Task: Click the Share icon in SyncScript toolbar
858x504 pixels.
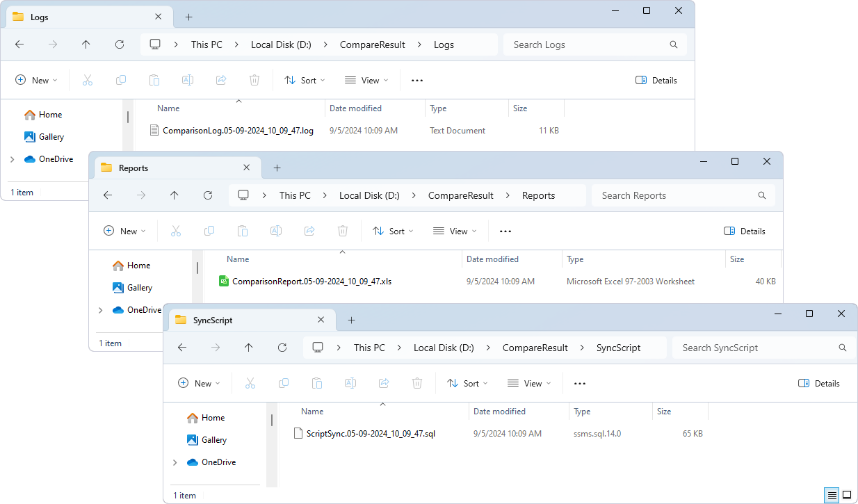Action: coord(384,383)
